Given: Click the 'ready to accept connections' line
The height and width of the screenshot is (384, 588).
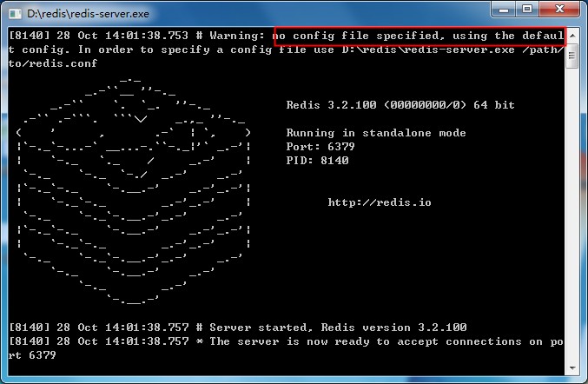Looking at the screenshot, I should (286, 348).
